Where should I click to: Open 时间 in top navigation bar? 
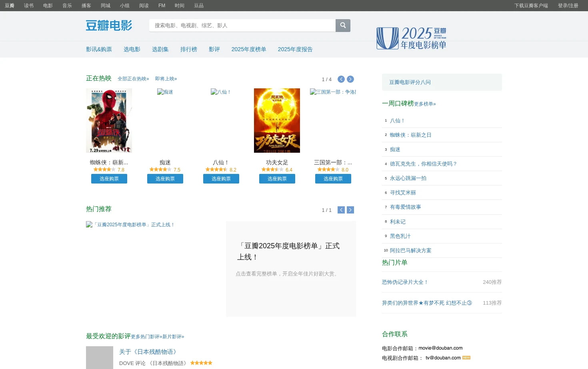[x=180, y=6]
